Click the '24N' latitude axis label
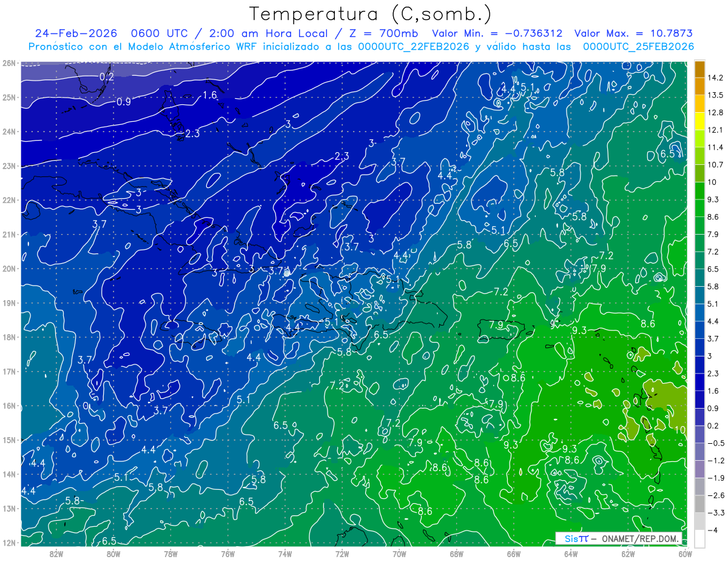728x562 pixels. pyautogui.click(x=9, y=132)
